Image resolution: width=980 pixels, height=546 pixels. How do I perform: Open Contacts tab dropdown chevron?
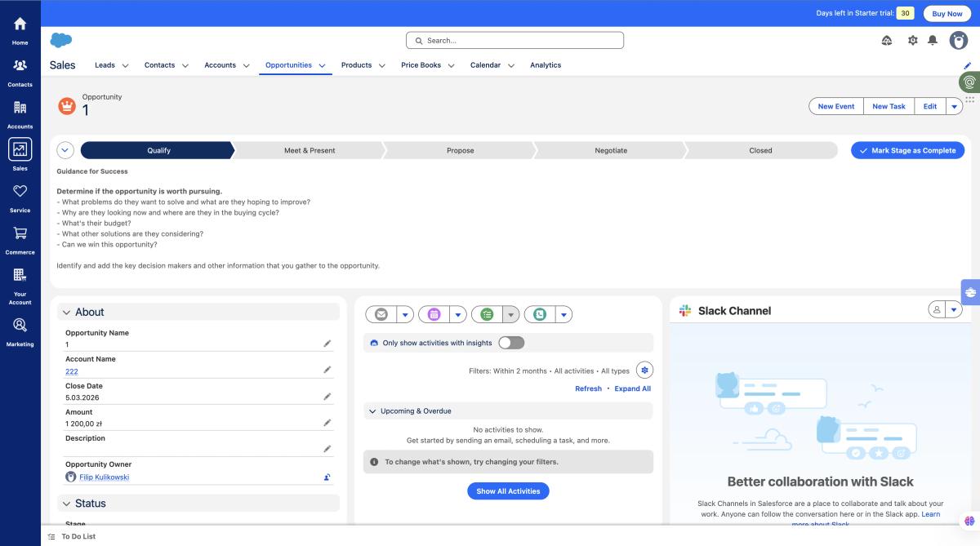tap(185, 65)
